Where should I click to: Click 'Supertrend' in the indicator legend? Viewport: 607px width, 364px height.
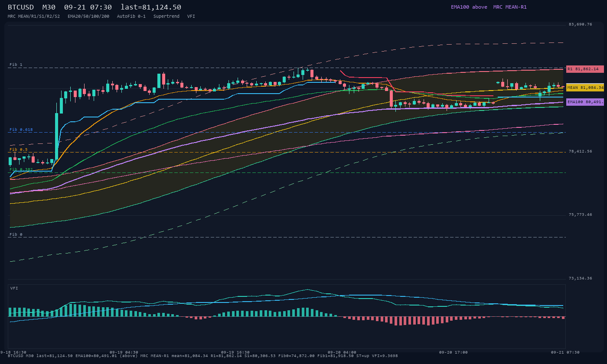pyautogui.click(x=166, y=16)
